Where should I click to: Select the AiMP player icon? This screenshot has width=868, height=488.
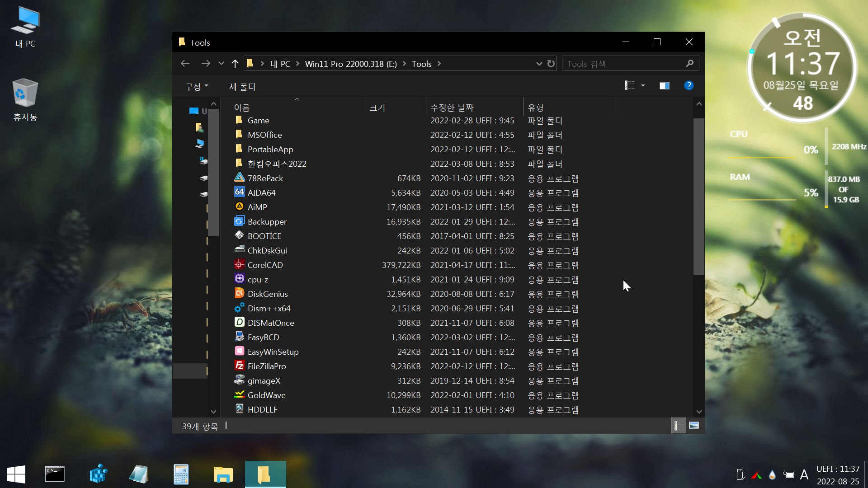(239, 206)
